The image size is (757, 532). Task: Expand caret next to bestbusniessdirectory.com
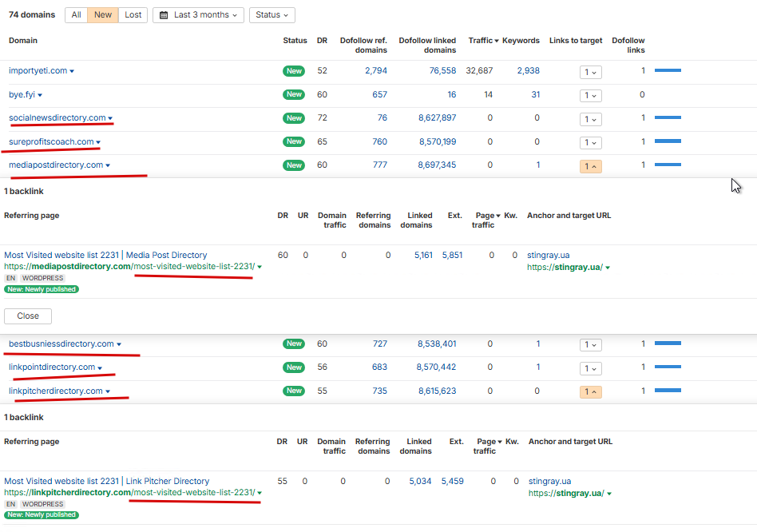point(119,345)
